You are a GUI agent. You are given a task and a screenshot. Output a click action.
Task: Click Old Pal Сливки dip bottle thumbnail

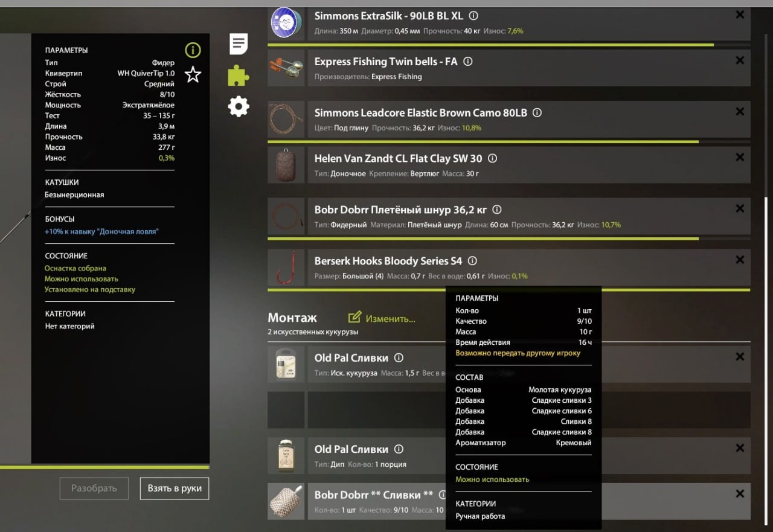pos(286,455)
